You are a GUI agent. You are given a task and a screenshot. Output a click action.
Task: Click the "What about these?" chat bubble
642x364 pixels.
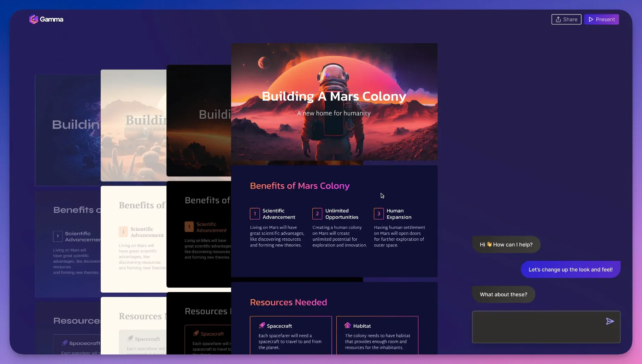503,294
